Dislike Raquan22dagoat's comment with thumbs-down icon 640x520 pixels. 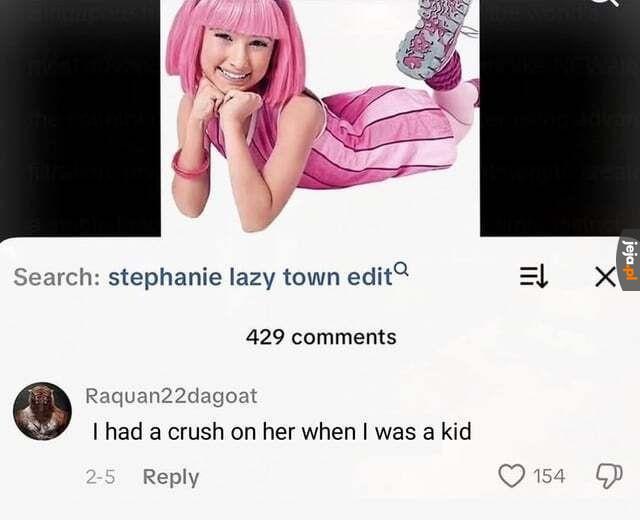tap(609, 476)
